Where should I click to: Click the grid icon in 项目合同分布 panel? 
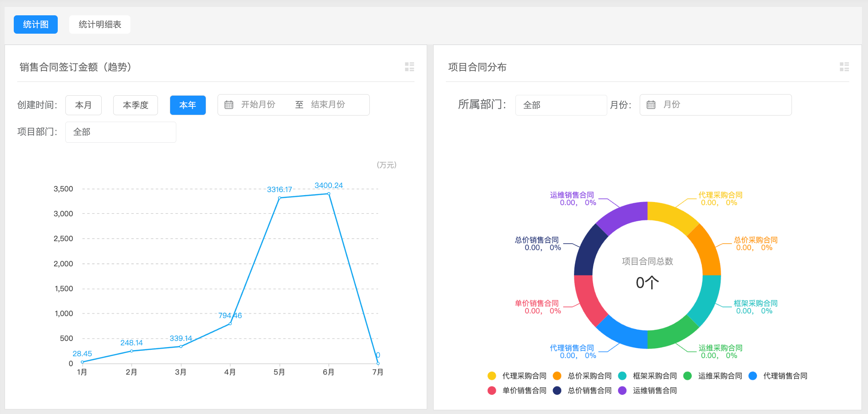[x=844, y=67]
